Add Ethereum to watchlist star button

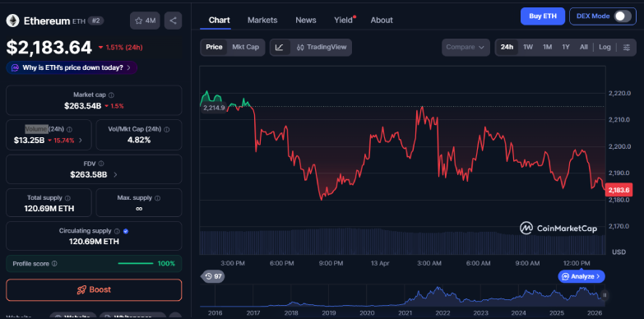click(145, 21)
